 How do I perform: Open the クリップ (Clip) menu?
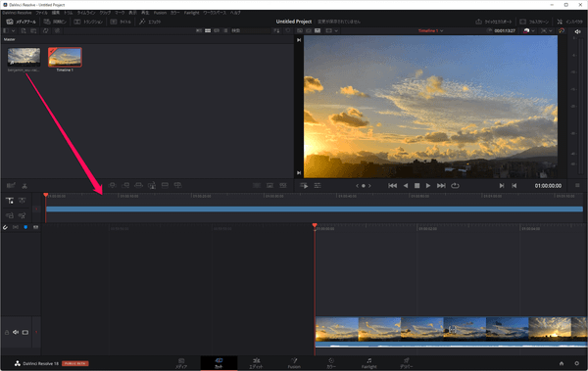click(x=105, y=13)
